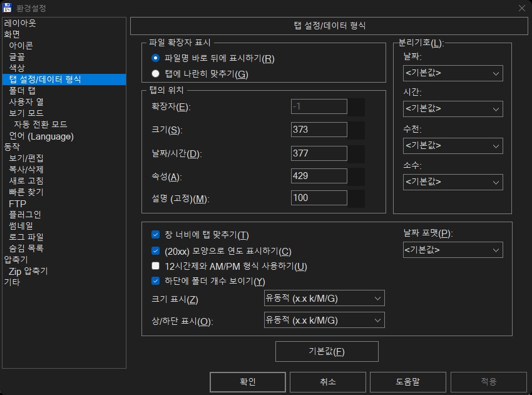Select 화면 category in the tree
This screenshot has height=395, width=532.
point(12,34)
